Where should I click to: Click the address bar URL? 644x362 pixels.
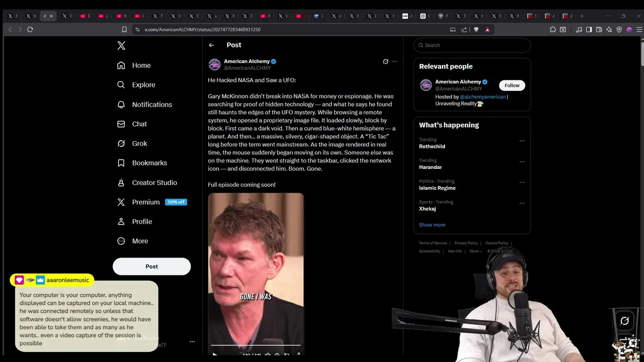[x=203, y=30]
